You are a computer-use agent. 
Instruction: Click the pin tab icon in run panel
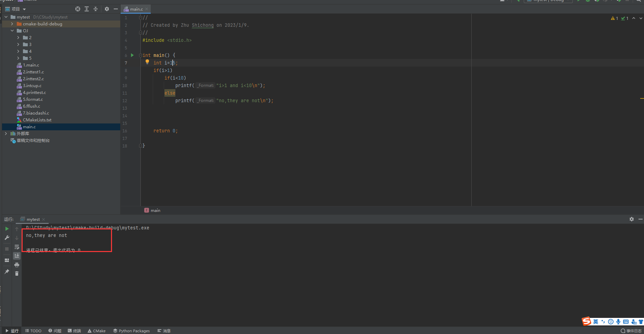[x=7, y=272]
